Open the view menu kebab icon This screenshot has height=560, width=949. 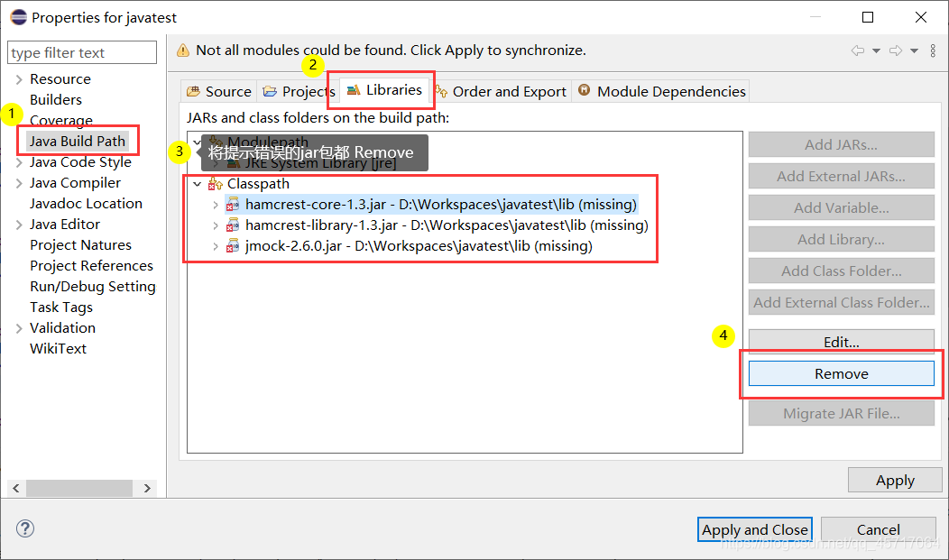(934, 50)
